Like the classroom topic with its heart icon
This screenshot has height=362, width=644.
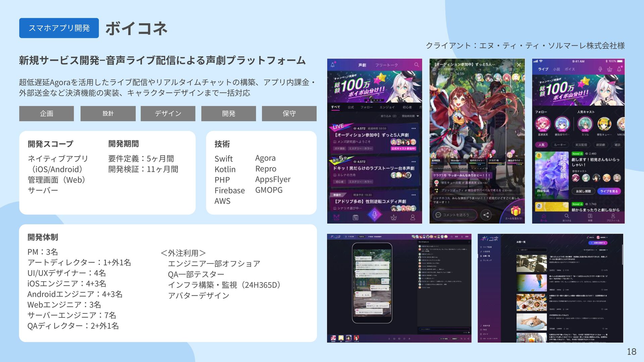coord(603,270)
